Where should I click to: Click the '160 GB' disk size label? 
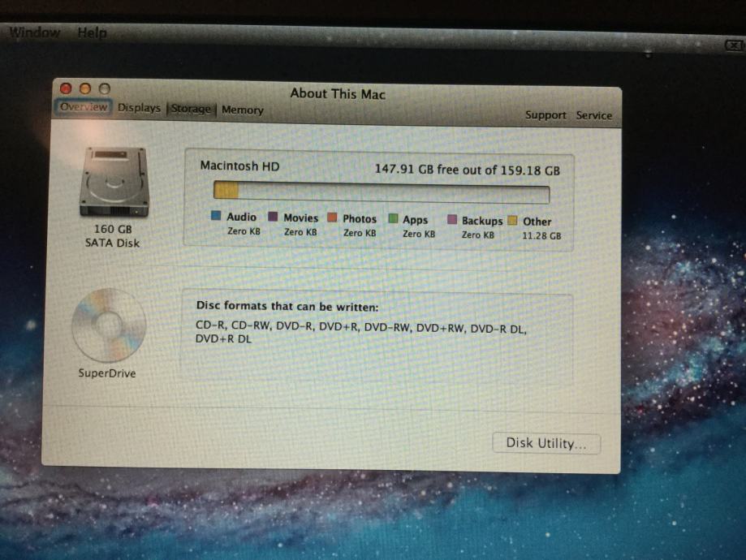[113, 229]
